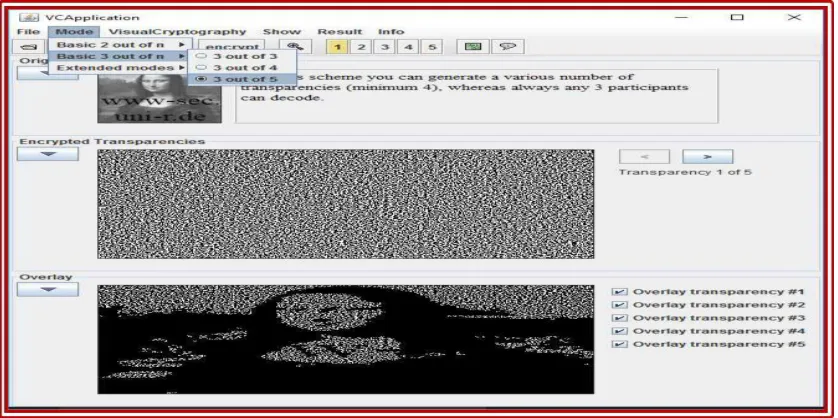Click the Transparency 1 of 5 label

coord(685,172)
